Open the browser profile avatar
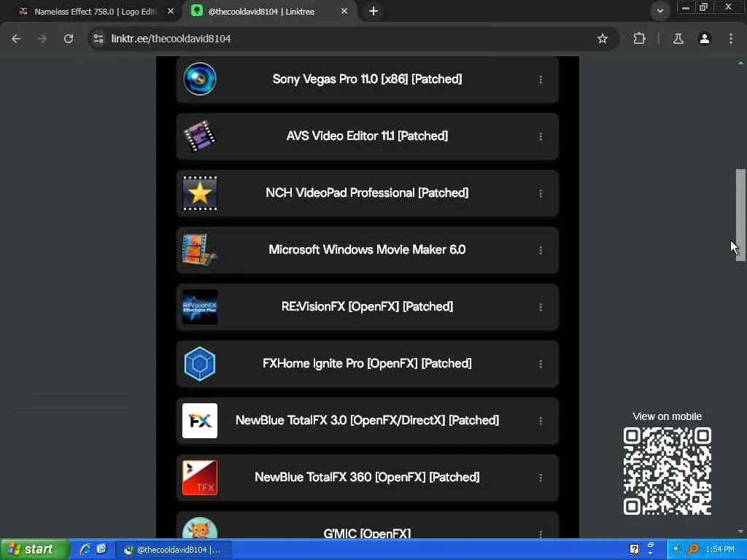 705,39
